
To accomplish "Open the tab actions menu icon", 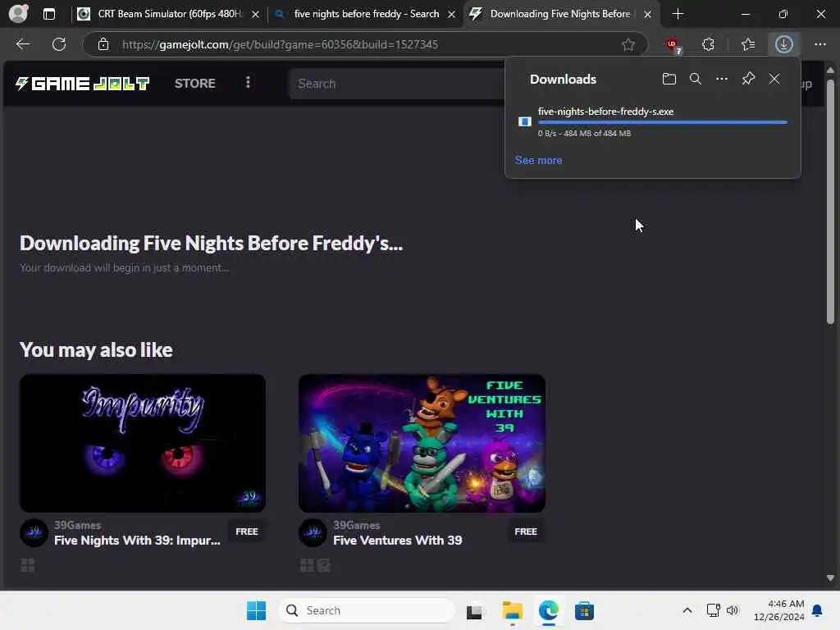I will [x=48, y=14].
